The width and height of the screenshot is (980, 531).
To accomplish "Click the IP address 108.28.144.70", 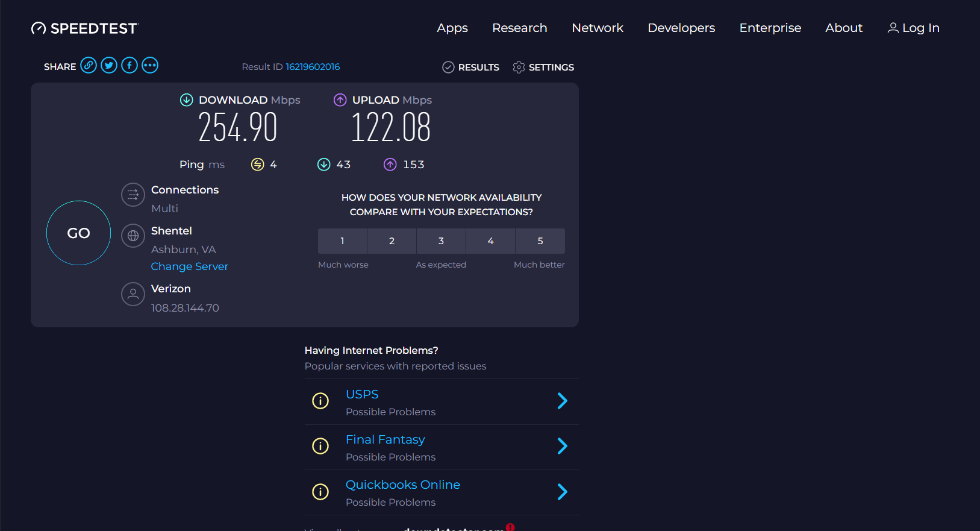I will 185,308.
